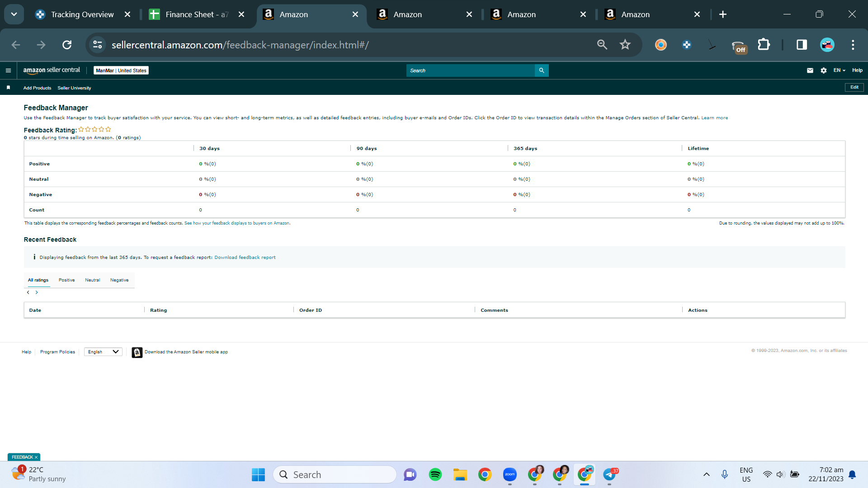Toggle the Chrome side panel
Image resolution: width=868 pixels, height=488 pixels.
pyautogui.click(x=802, y=44)
